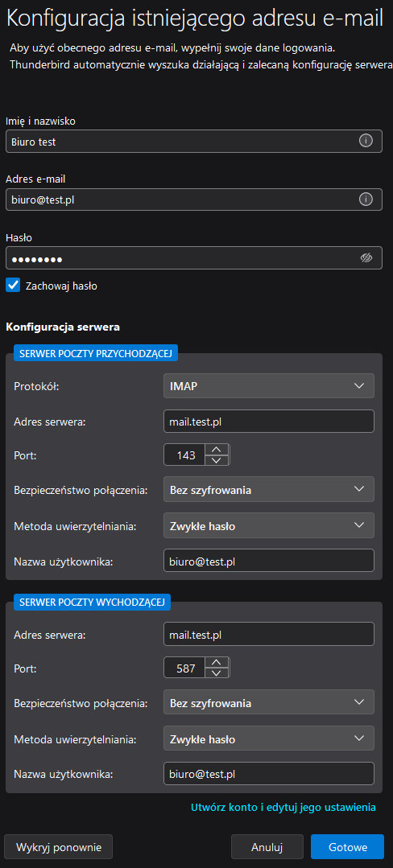Decrease outgoing port 587 with down arrow
This screenshot has width=393, height=868.
click(x=217, y=673)
